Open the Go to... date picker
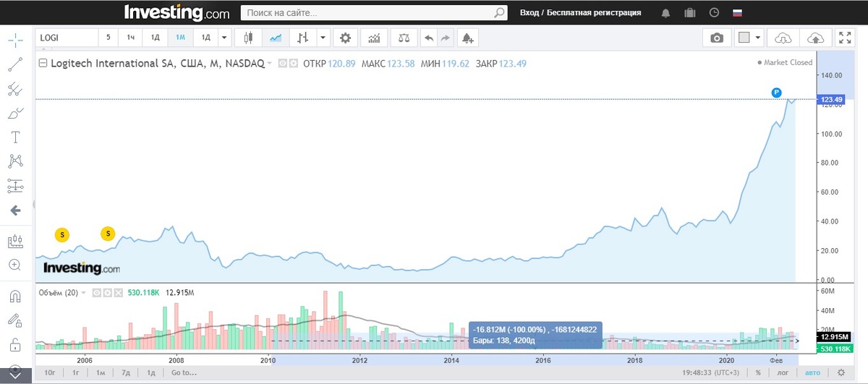Viewport: 868px width, 384px height. (x=183, y=372)
